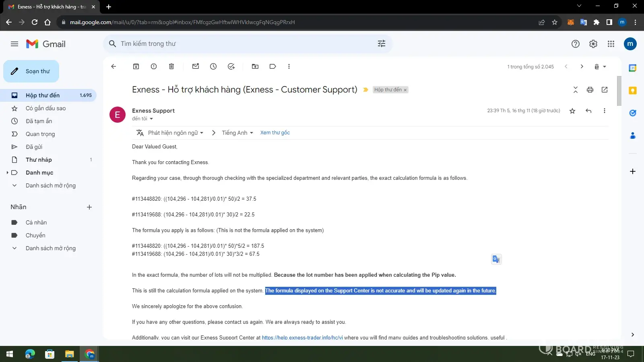Open the Gmail main menu hamburger icon
The height and width of the screenshot is (362, 644).
tap(14, 44)
